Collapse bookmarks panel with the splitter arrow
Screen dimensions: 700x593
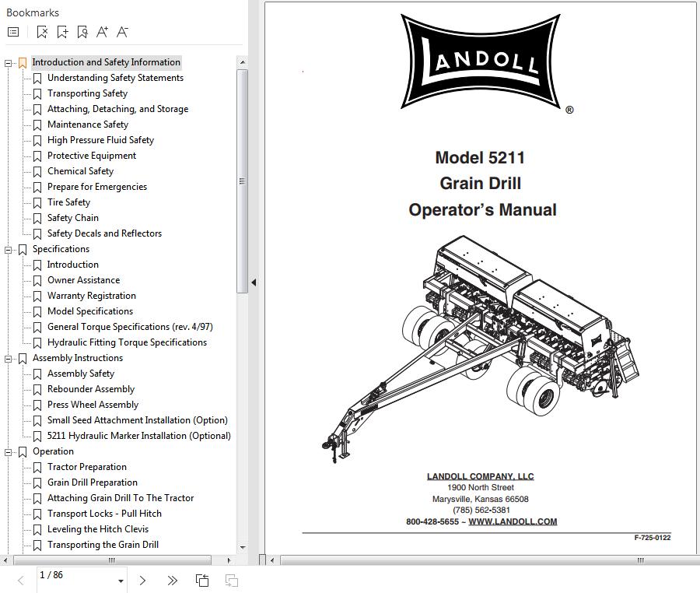pos(254,282)
